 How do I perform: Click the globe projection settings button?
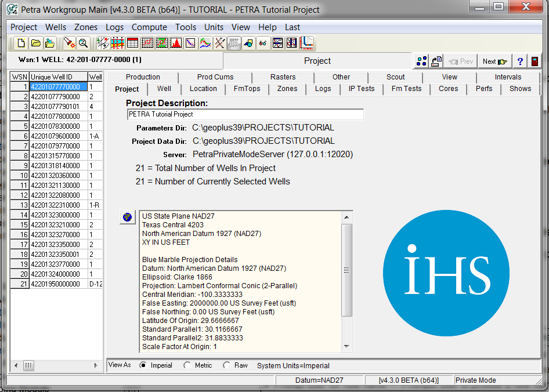pos(128,217)
